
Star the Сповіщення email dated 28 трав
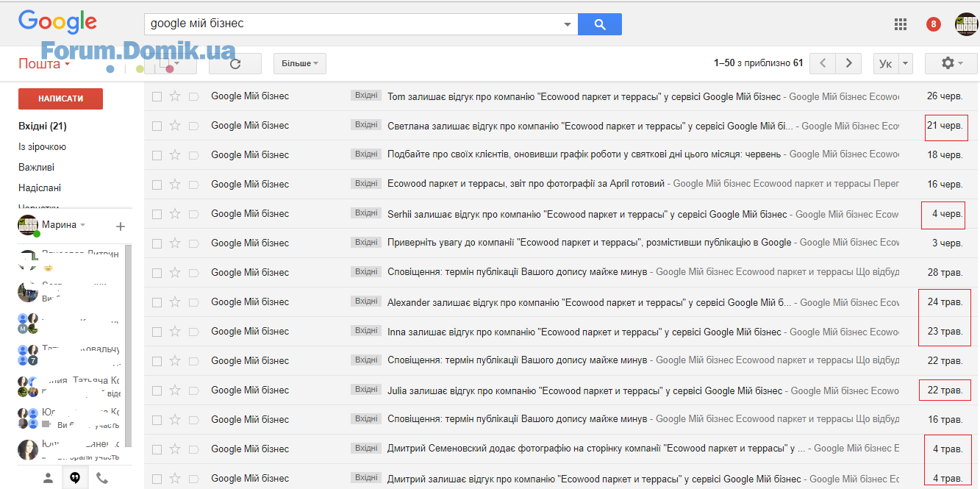click(175, 273)
